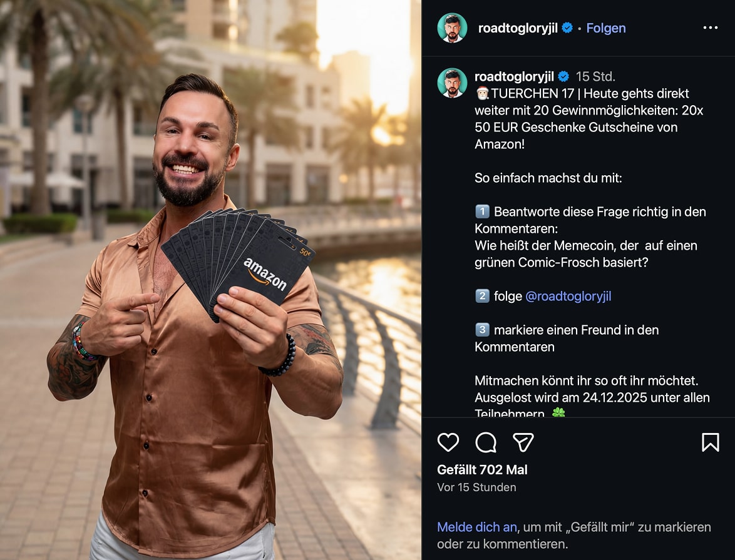Click the Melde dich an login link
The width and height of the screenshot is (735, 560).
point(476,527)
